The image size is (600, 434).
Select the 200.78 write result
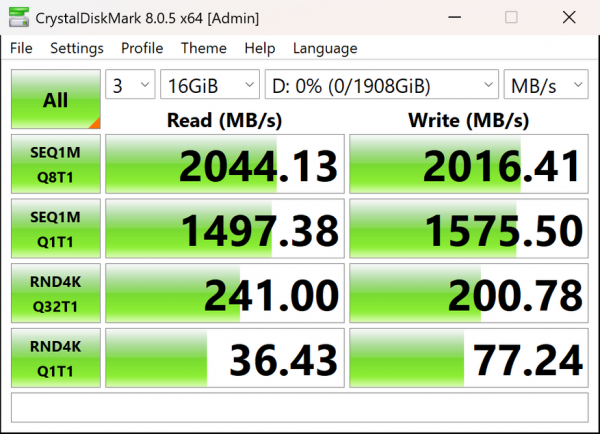click(x=469, y=293)
